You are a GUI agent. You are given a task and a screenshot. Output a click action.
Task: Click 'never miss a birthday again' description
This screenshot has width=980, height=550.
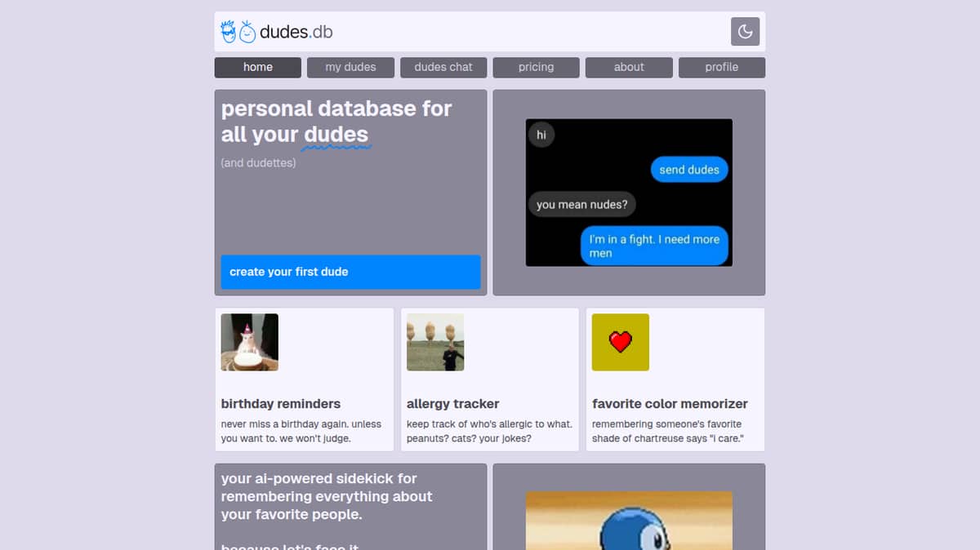tap(301, 432)
